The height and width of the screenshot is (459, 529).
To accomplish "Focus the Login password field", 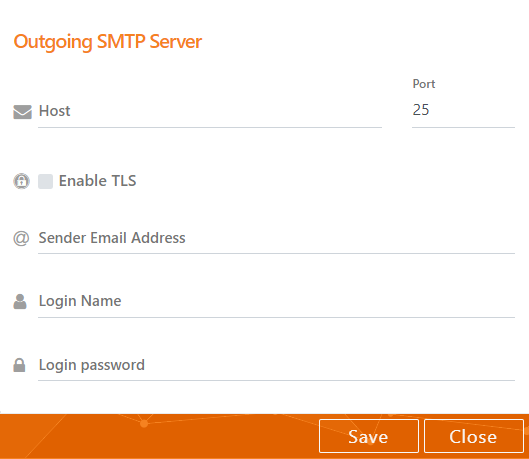I will click(x=276, y=365).
